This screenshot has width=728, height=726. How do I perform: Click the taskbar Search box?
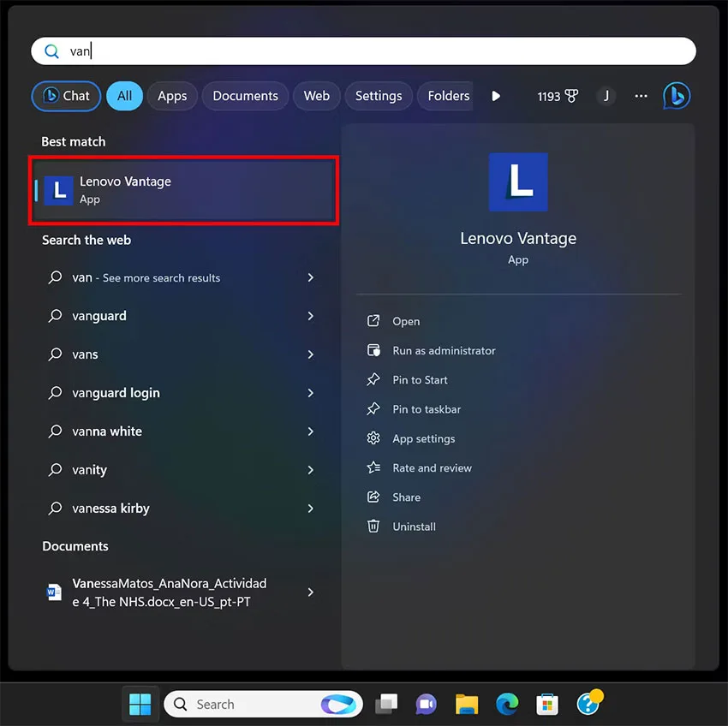click(263, 705)
